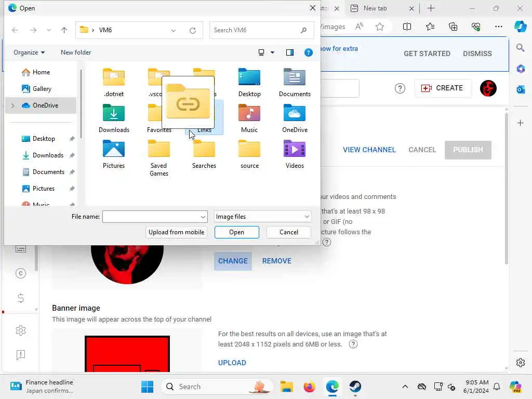Open Copilot in Edge sidebar

tap(521, 27)
